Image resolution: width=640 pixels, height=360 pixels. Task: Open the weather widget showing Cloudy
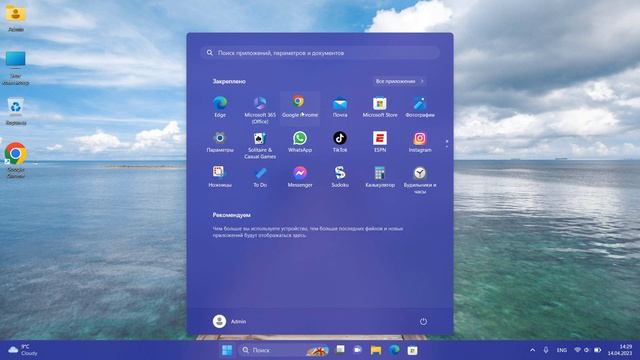pos(23,350)
